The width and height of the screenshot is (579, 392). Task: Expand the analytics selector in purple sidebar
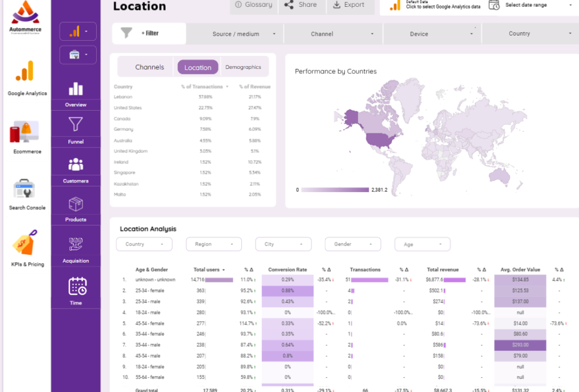point(78,31)
